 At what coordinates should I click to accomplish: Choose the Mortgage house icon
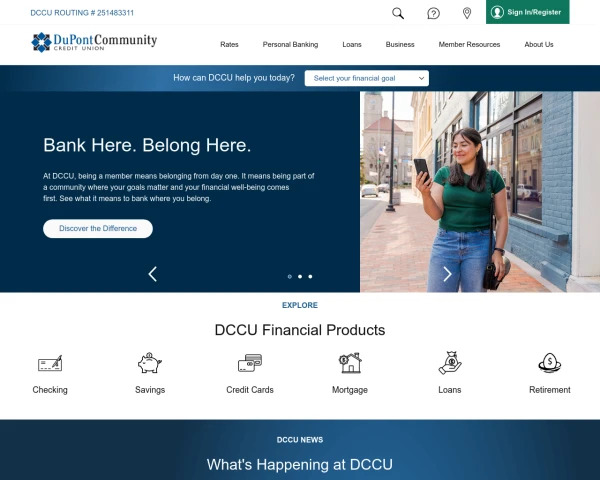coord(350,363)
